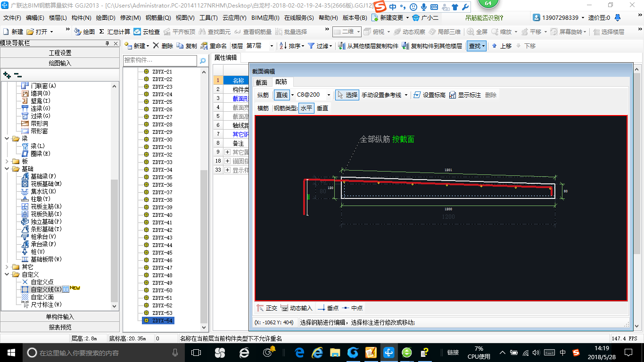Open the 二维 view mode dropdown
The image size is (644, 362).
click(358, 32)
